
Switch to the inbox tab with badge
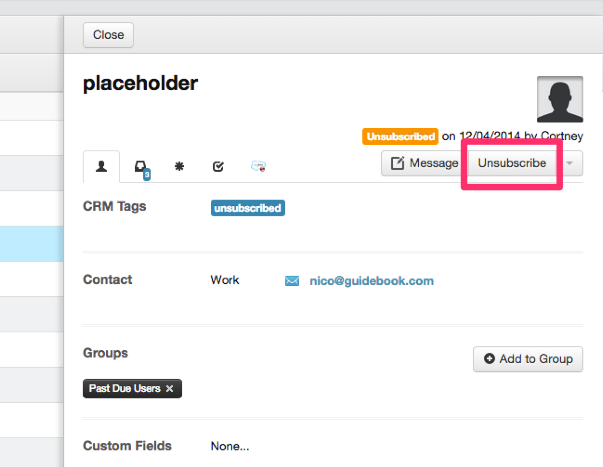(141, 167)
